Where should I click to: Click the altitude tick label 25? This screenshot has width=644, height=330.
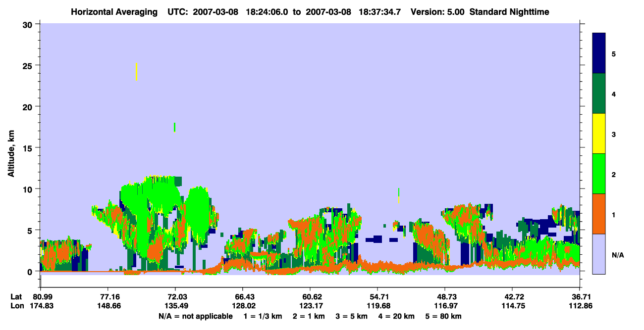click(x=29, y=65)
